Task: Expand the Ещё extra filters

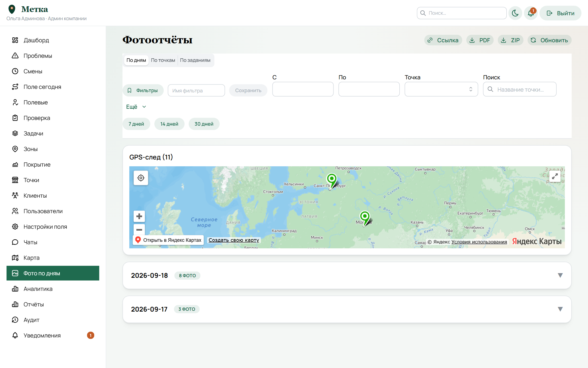Action: (136, 107)
